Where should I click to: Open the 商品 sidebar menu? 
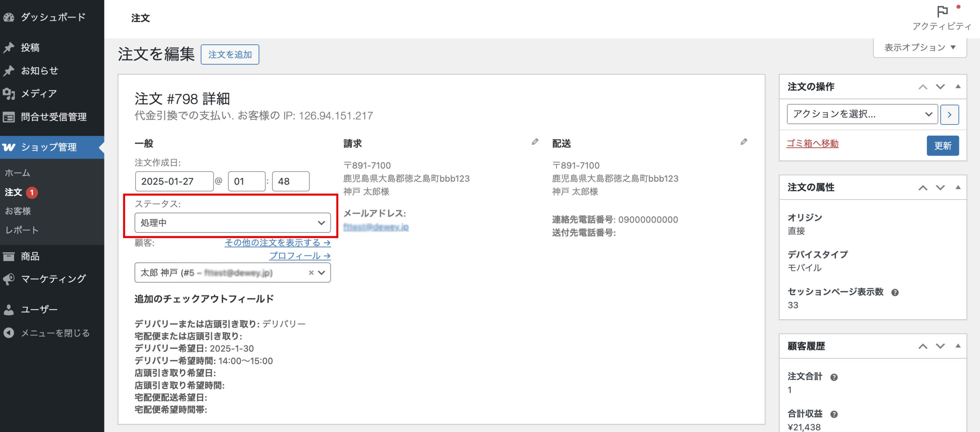(x=30, y=256)
